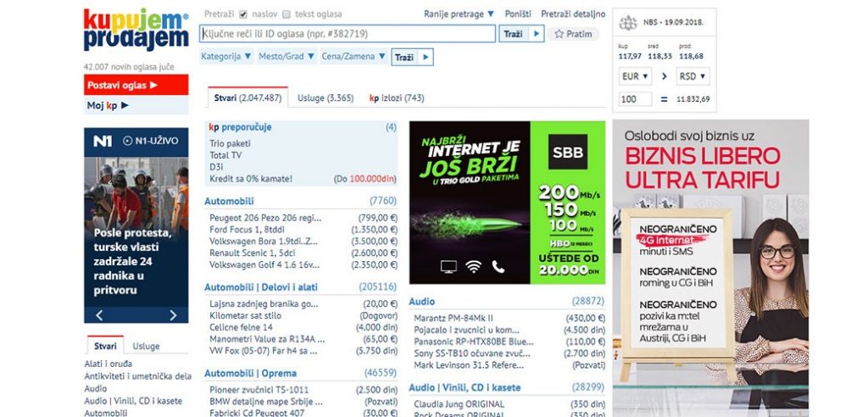Open the RSD currency dropdown
Screen dimensions: 868x417
click(693, 76)
